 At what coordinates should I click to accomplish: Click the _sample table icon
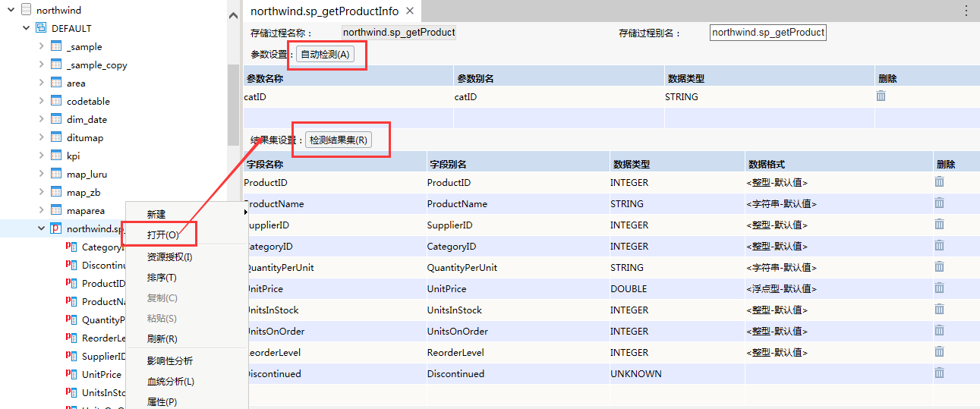point(56,46)
